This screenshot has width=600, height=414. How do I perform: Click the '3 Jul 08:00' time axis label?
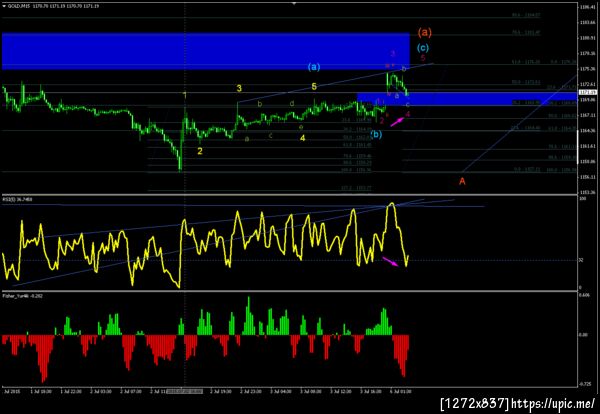coord(311,391)
